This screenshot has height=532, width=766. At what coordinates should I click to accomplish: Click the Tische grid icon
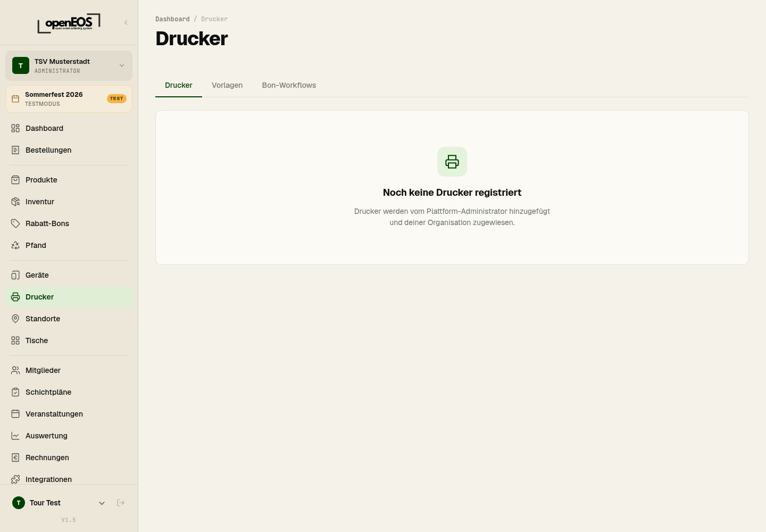tap(15, 340)
